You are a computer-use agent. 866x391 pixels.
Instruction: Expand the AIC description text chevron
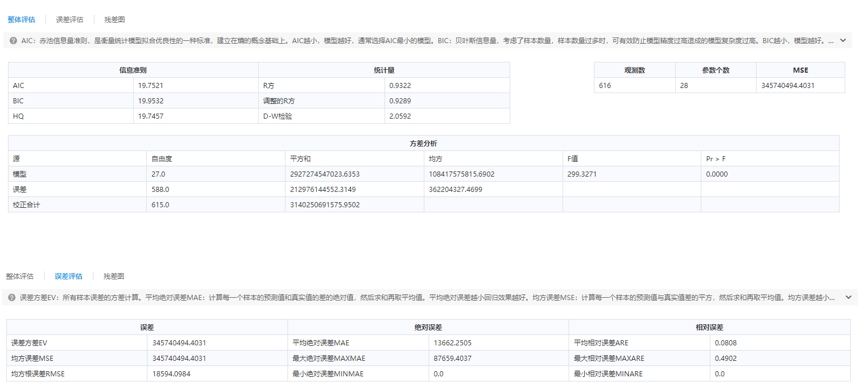(843, 40)
